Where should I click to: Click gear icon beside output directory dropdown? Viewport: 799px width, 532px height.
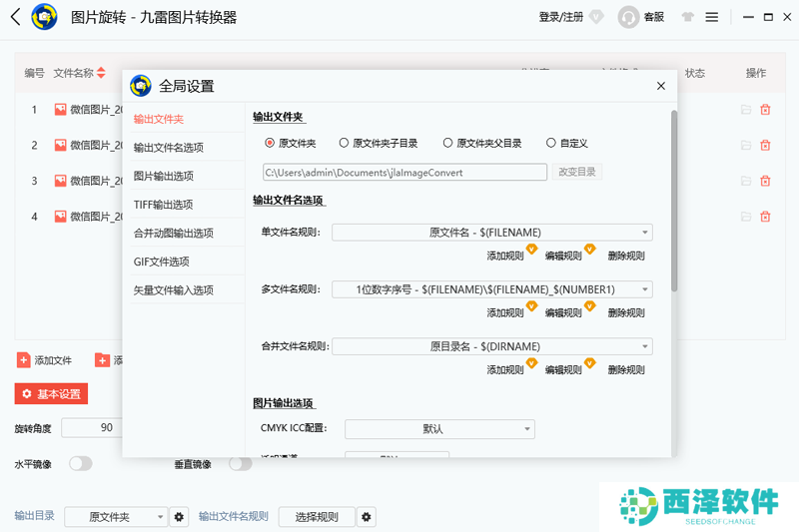(x=179, y=517)
